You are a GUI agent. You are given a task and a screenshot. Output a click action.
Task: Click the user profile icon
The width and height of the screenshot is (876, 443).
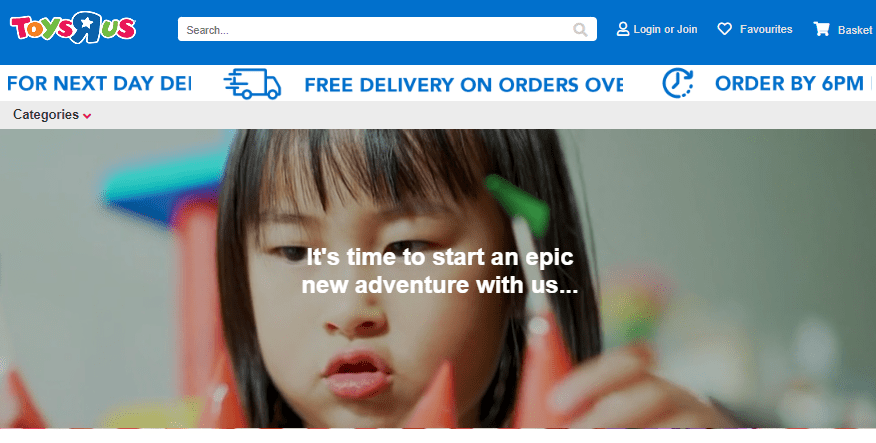point(622,29)
